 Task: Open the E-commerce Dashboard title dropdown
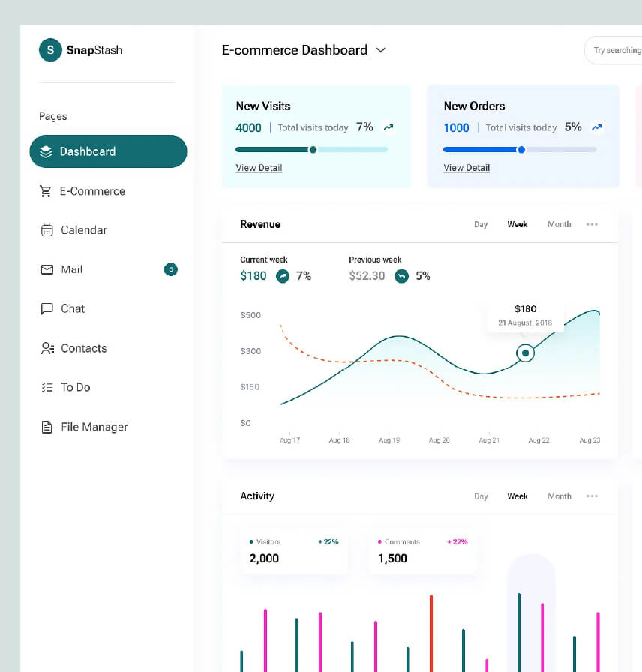(x=380, y=50)
